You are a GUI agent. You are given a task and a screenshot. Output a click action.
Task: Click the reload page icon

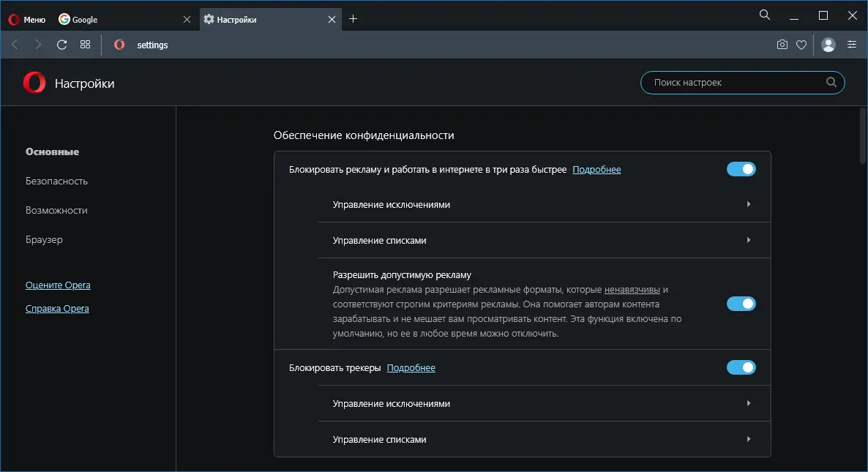pos(62,45)
